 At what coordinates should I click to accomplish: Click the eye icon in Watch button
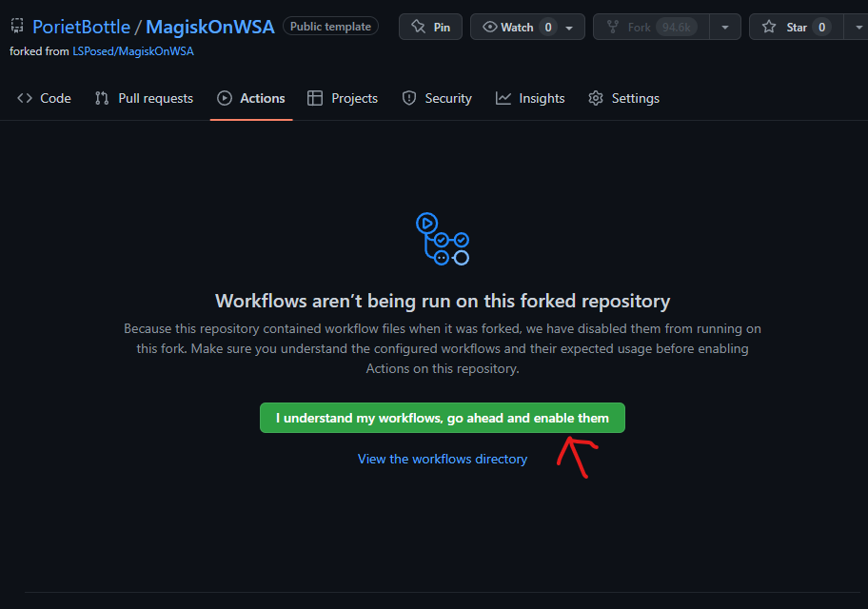click(x=490, y=28)
